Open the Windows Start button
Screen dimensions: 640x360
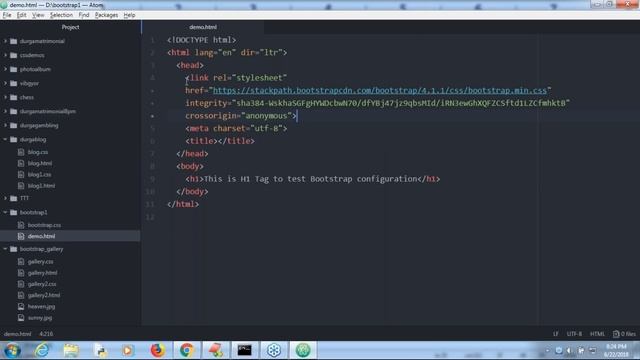click(x=12, y=350)
